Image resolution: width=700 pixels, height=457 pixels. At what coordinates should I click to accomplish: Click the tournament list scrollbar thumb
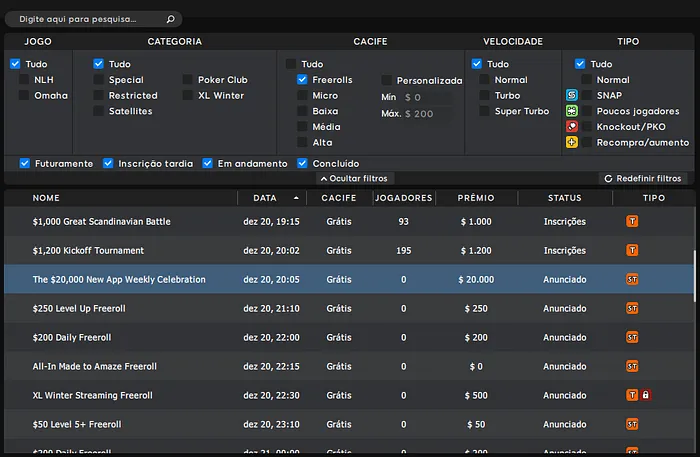point(694,276)
